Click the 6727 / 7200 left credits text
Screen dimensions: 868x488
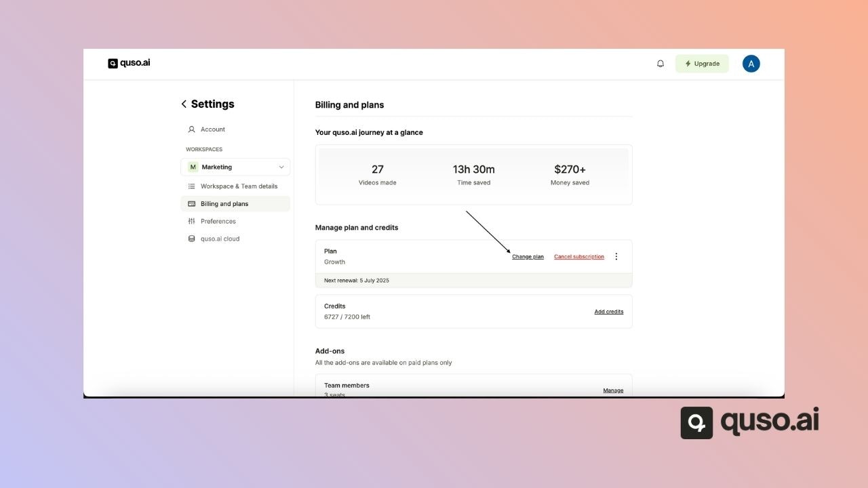pos(347,317)
